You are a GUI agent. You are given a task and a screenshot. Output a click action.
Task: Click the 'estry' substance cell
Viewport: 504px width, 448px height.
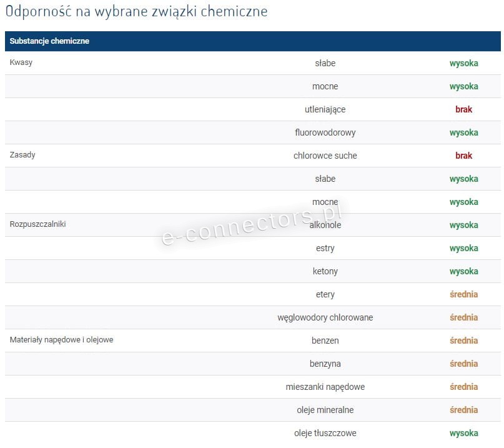(325, 248)
